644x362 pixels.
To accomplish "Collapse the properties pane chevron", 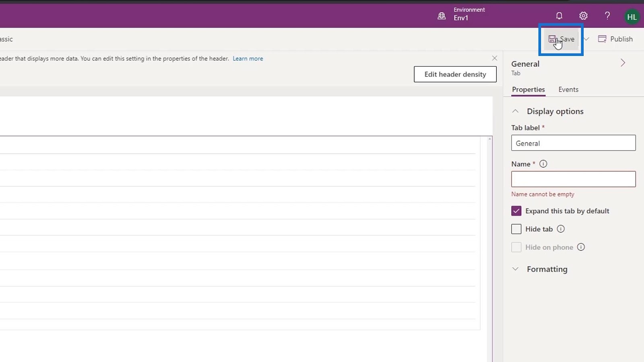I will click(x=623, y=63).
